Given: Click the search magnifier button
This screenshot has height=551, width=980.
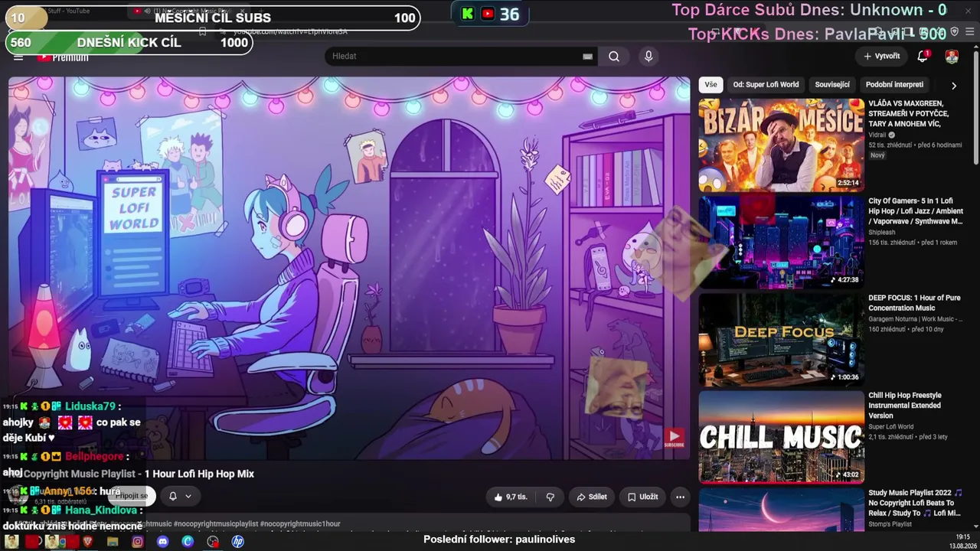Looking at the screenshot, I should (614, 56).
